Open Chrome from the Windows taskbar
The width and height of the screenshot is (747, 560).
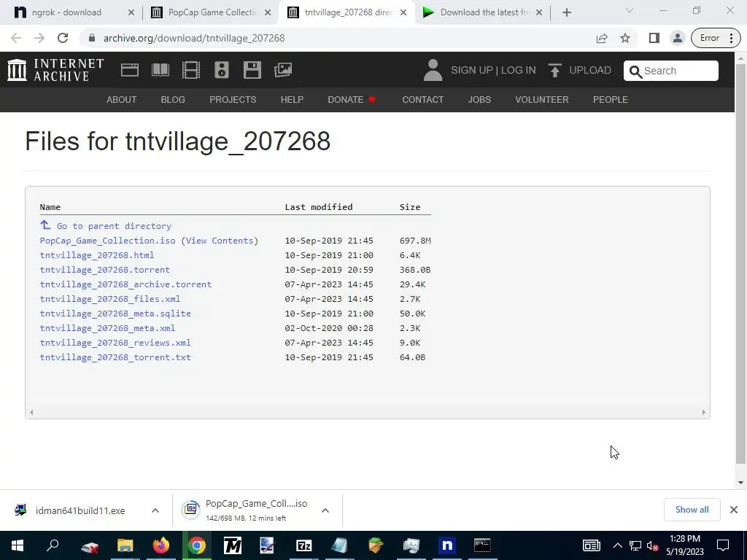(197, 545)
